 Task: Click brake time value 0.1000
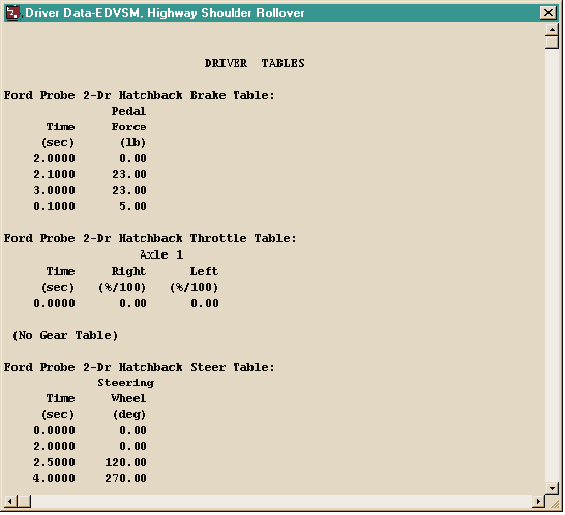point(54,206)
